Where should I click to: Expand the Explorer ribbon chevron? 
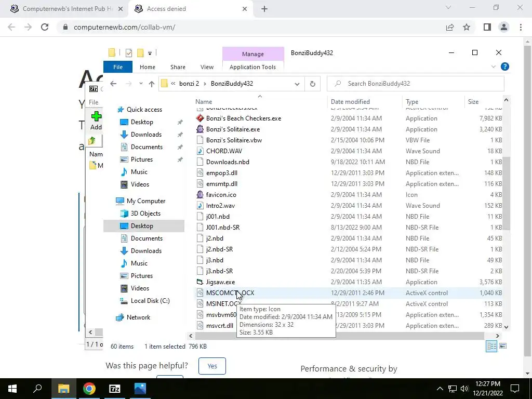[494, 67]
